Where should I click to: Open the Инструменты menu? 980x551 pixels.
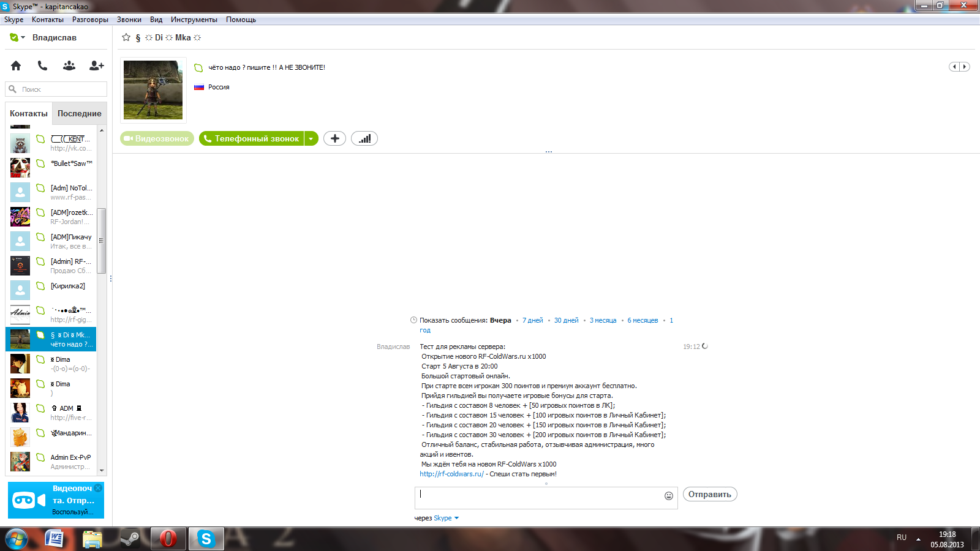click(x=194, y=20)
